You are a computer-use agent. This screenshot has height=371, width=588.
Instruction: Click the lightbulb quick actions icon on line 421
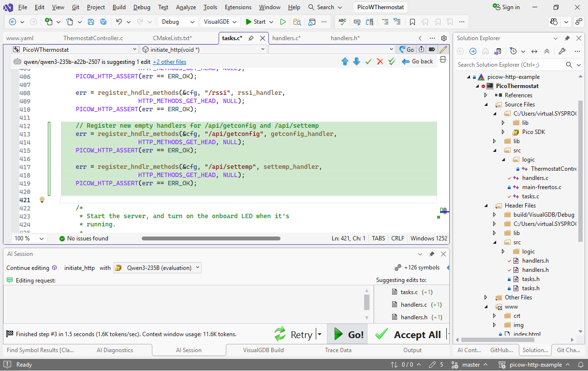42,200
